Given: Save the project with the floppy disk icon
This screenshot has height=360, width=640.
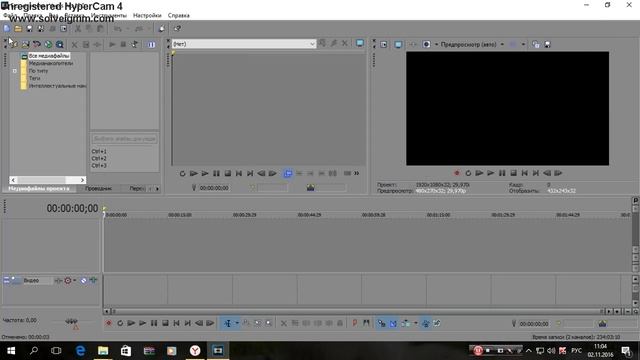Looking at the screenshot, I should point(29,29).
